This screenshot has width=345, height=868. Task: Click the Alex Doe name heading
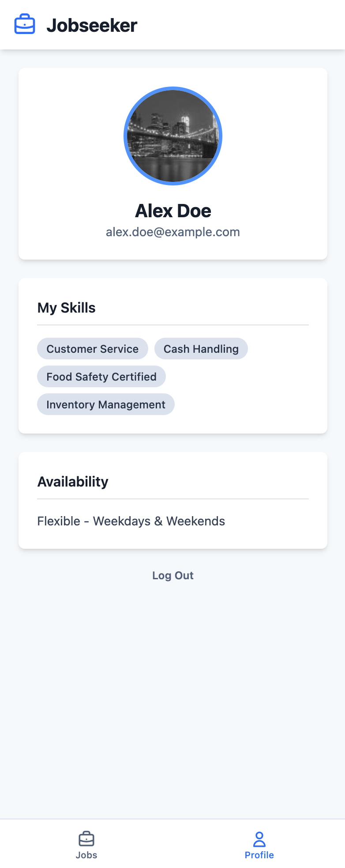click(173, 211)
